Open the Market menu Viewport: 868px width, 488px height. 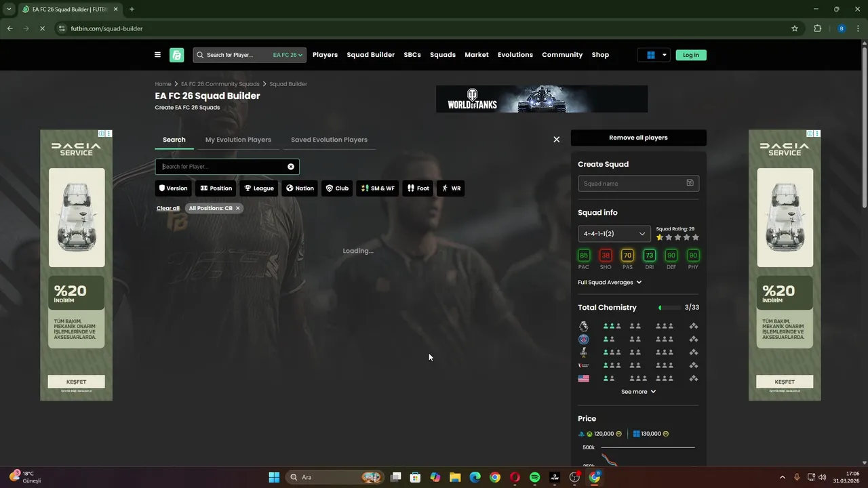click(x=477, y=55)
